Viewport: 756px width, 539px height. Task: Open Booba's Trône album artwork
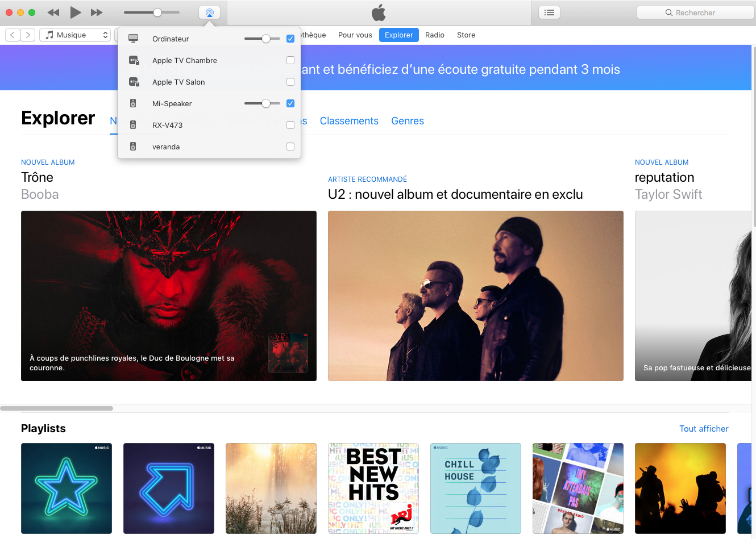[x=169, y=296]
